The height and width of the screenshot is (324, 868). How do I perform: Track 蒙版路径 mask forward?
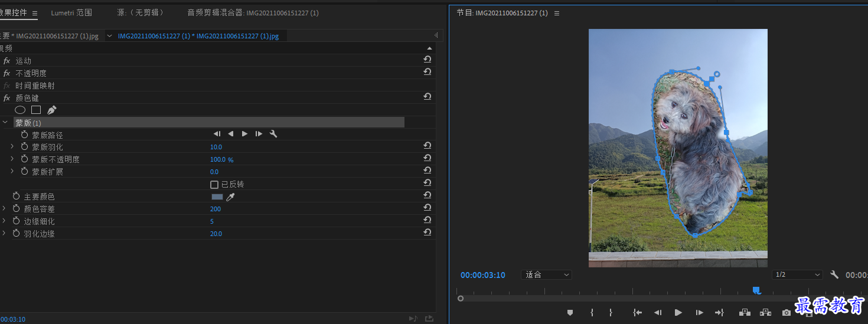(x=244, y=134)
